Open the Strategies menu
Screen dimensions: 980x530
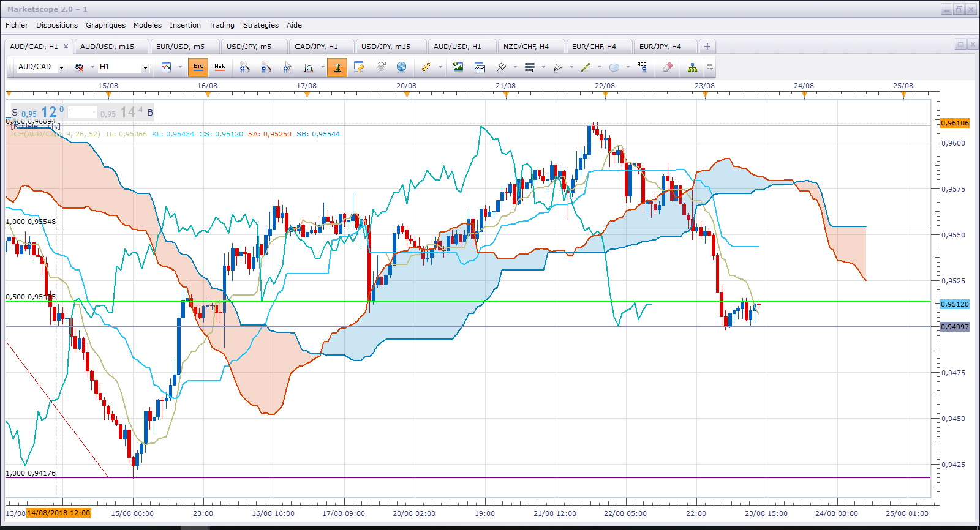(260, 25)
